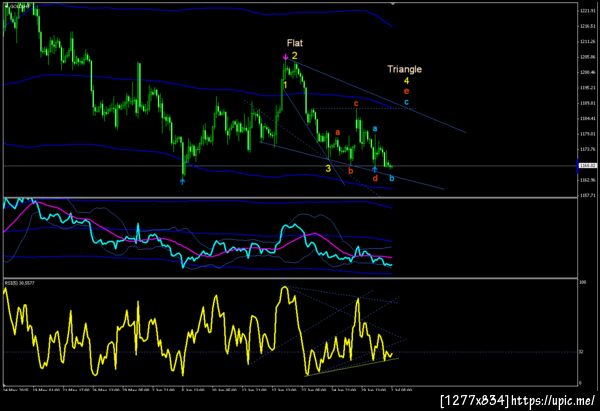Viewport: 600px width, 411px height.
Task: Click the 1173.76 price axis label
Action: (588, 149)
